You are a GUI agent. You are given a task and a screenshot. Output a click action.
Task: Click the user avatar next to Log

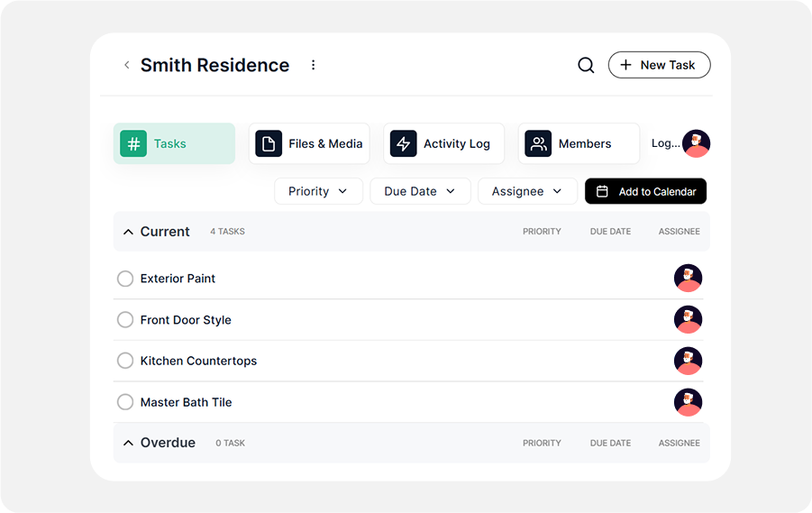click(696, 143)
